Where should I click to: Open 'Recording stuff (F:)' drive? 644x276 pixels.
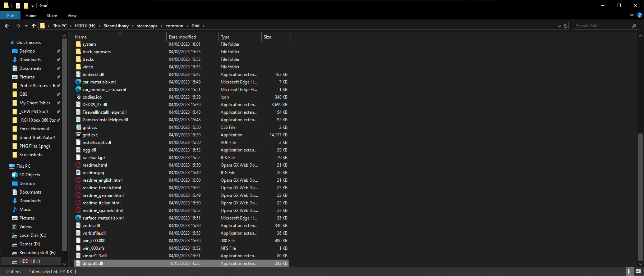tap(37, 253)
